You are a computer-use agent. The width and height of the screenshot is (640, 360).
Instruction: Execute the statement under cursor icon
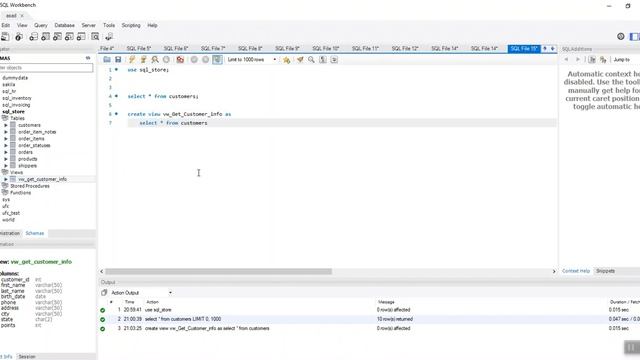(x=143, y=60)
